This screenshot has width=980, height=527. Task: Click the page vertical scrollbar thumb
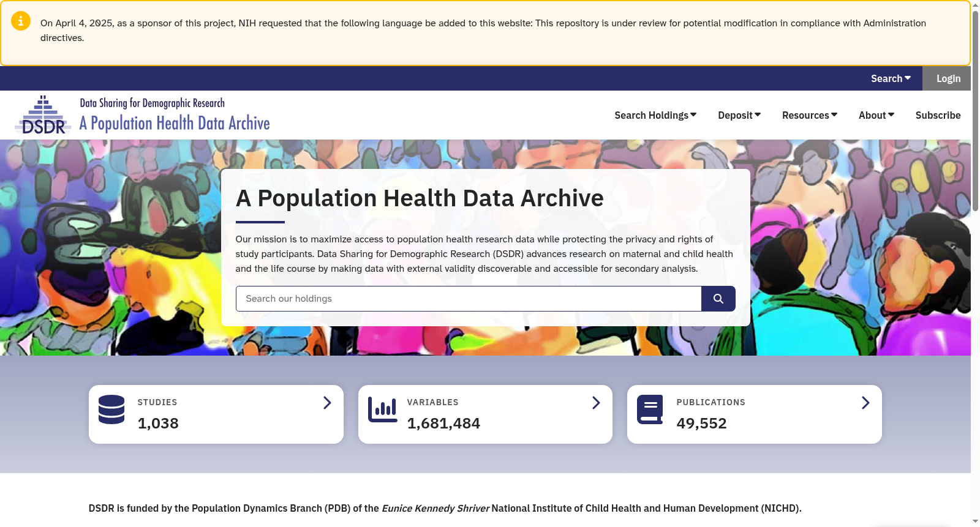pos(975,111)
